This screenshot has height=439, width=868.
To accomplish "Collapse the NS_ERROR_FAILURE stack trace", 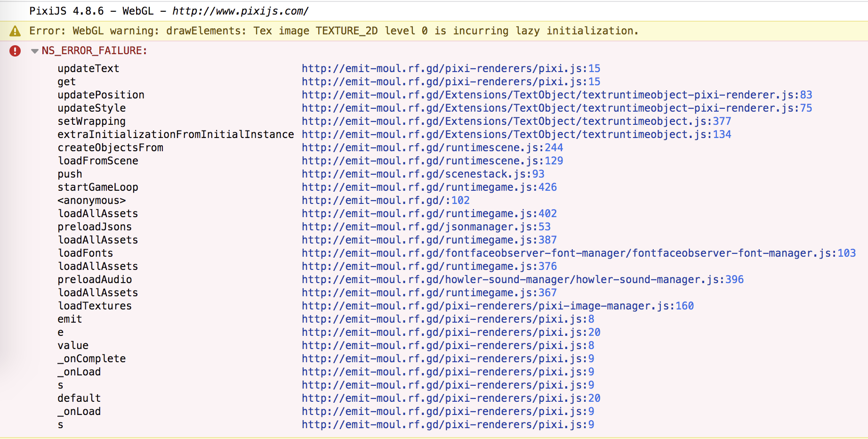I will [34, 51].
